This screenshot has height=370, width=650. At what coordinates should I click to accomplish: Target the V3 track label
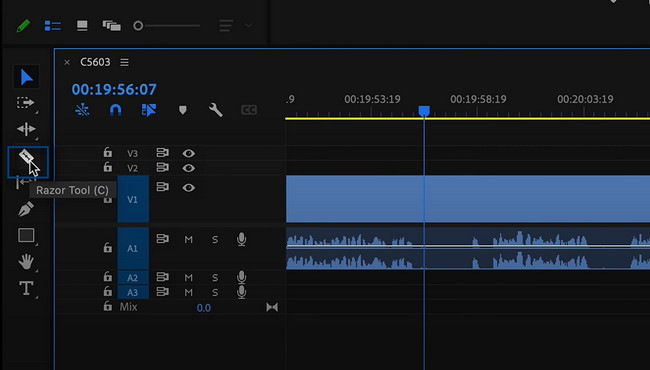132,153
